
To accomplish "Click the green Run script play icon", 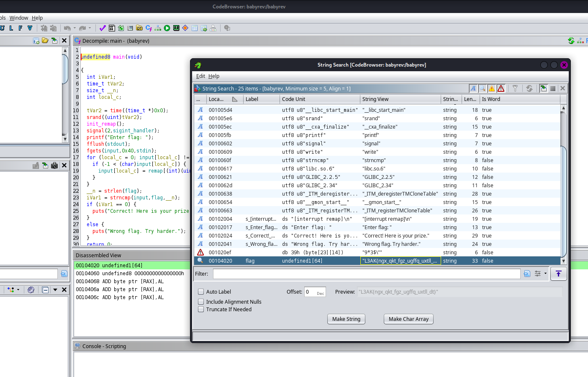I will [167, 28].
